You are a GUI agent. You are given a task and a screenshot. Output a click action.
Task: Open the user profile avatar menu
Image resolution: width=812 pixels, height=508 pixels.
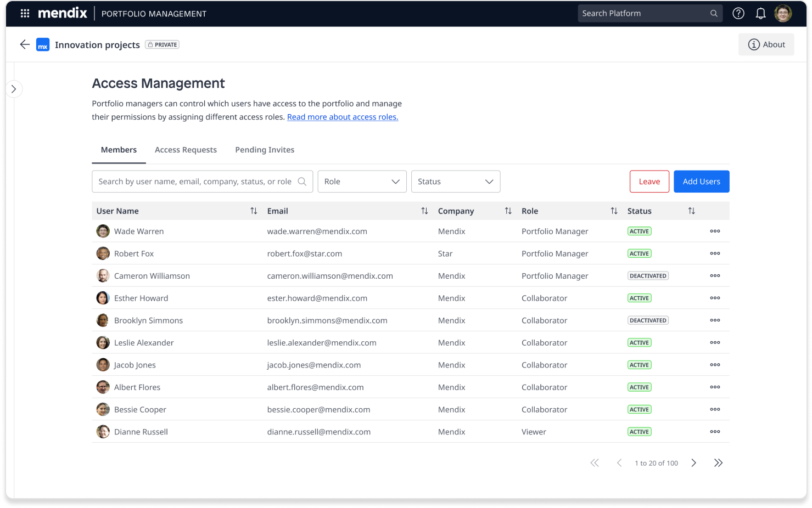click(783, 14)
